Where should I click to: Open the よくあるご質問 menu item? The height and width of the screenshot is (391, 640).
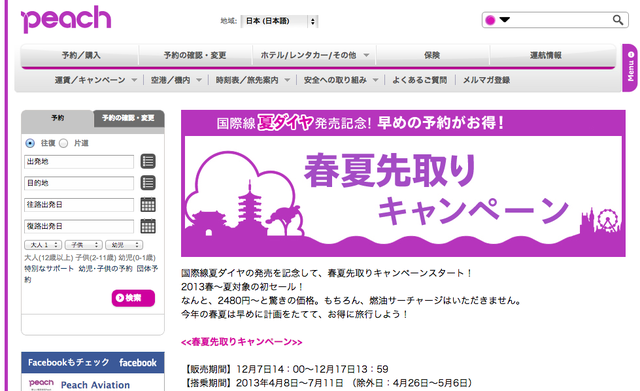point(420,80)
